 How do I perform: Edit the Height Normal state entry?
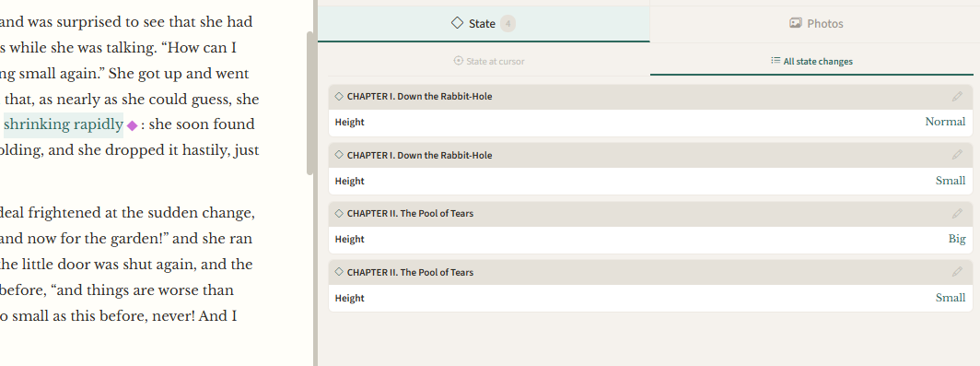pyautogui.click(x=957, y=97)
